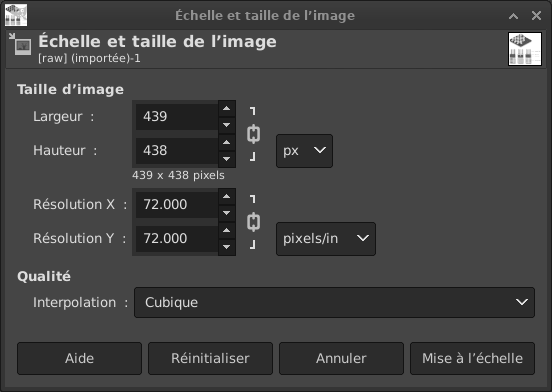Increase Largeur value with up arrow
552x392 pixels.
click(x=227, y=108)
